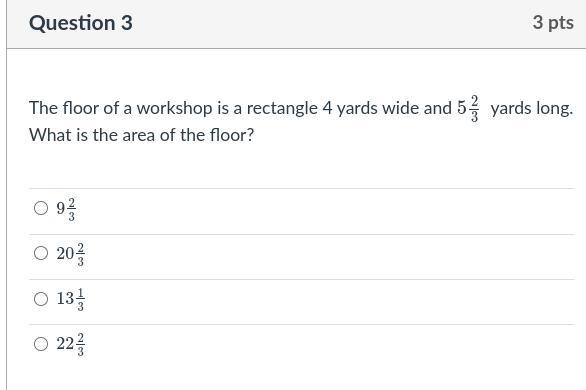Click the word 'rectangle' in the question
The width and height of the screenshot is (586, 390).
[282, 109]
